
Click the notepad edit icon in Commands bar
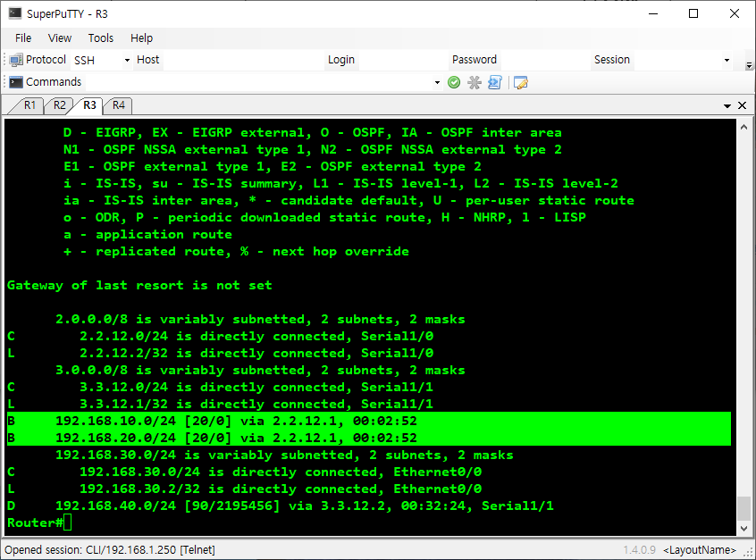[x=521, y=82]
